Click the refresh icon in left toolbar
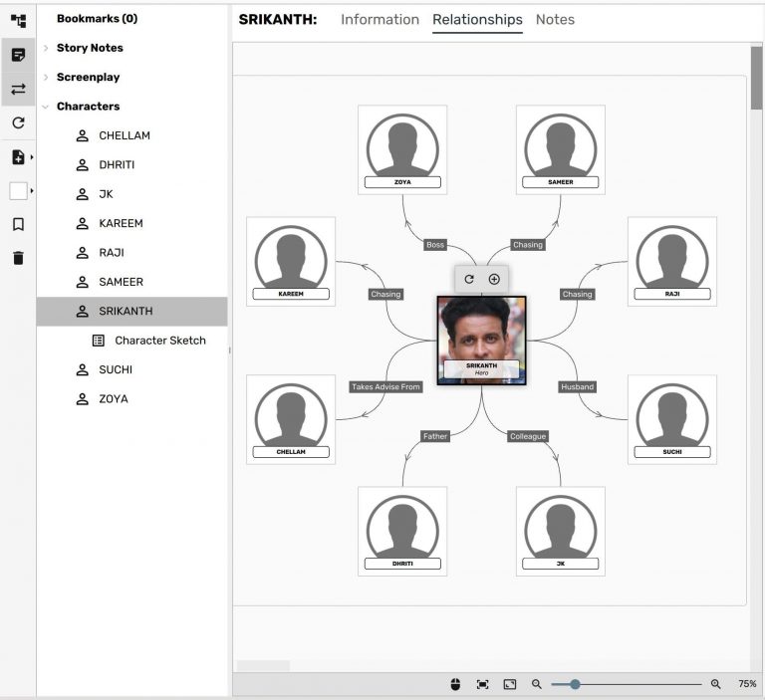The image size is (765, 700). pyautogui.click(x=18, y=123)
